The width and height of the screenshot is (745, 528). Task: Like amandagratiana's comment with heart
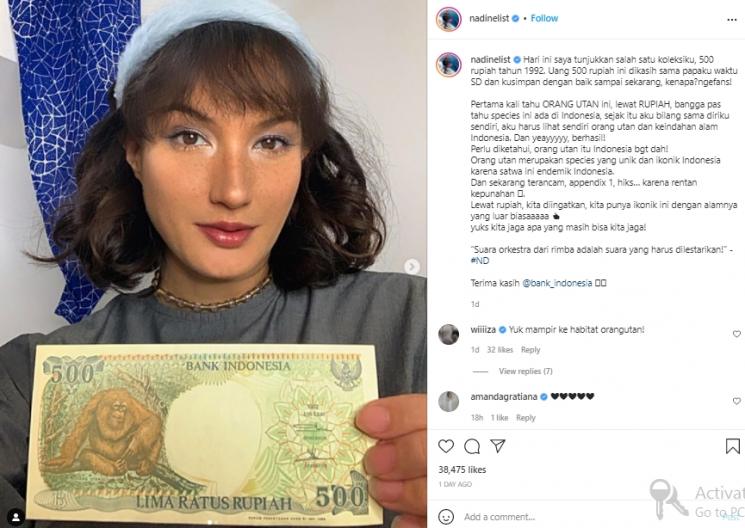736,401
